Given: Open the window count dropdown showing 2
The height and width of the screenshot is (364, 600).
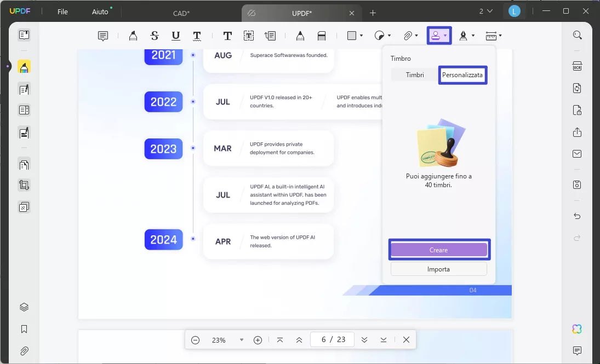Looking at the screenshot, I should [x=486, y=11].
